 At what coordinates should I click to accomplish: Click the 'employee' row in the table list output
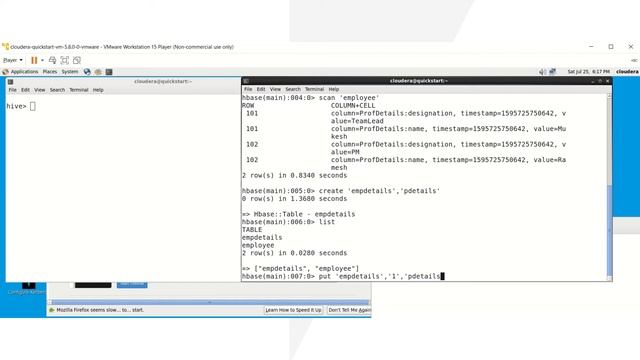[258, 245]
